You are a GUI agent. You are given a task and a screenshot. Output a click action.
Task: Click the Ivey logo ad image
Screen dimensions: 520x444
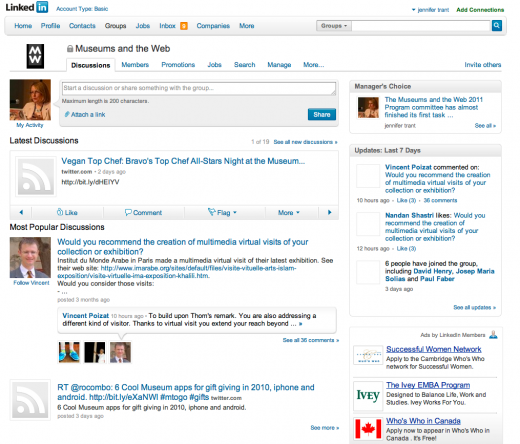pos(368,396)
